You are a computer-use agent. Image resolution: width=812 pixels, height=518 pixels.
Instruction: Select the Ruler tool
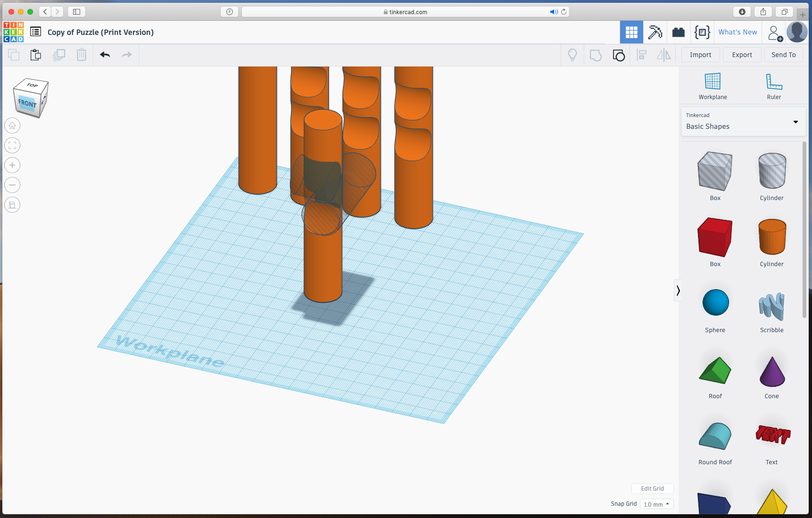click(774, 86)
